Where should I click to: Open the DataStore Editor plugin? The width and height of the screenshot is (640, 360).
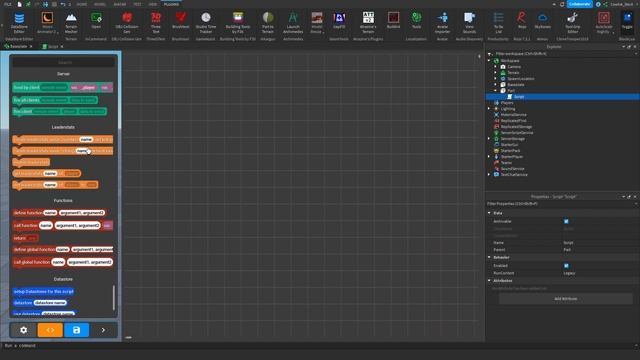tap(19, 22)
